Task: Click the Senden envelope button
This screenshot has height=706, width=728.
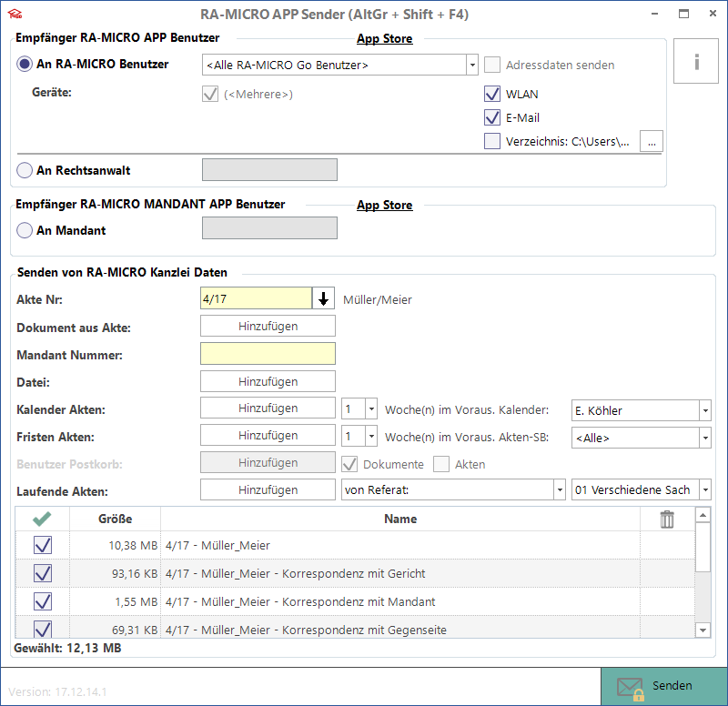Action: click(664, 687)
